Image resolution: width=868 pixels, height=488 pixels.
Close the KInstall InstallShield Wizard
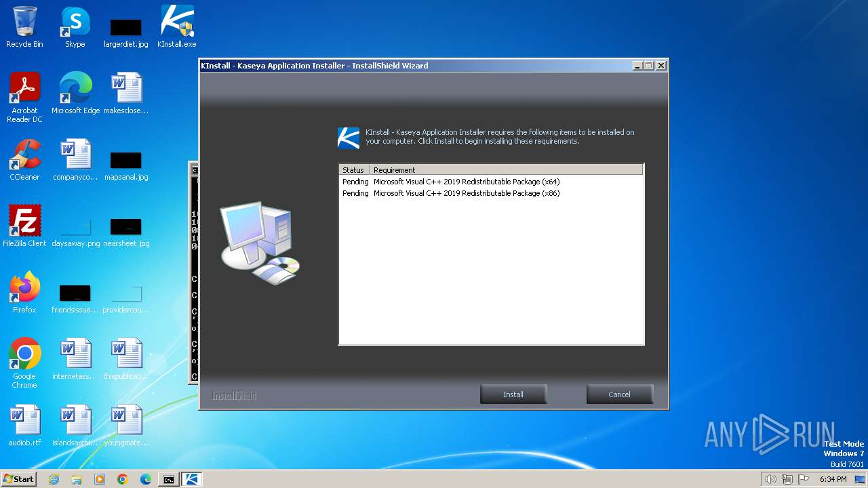pyautogui.click(x=661, y=66)
